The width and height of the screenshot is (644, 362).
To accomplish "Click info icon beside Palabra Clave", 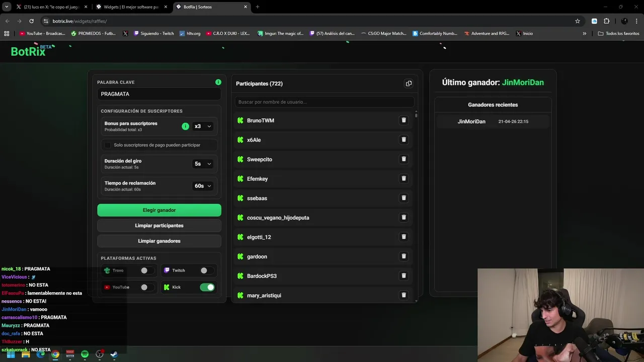I will coord(218,82).
